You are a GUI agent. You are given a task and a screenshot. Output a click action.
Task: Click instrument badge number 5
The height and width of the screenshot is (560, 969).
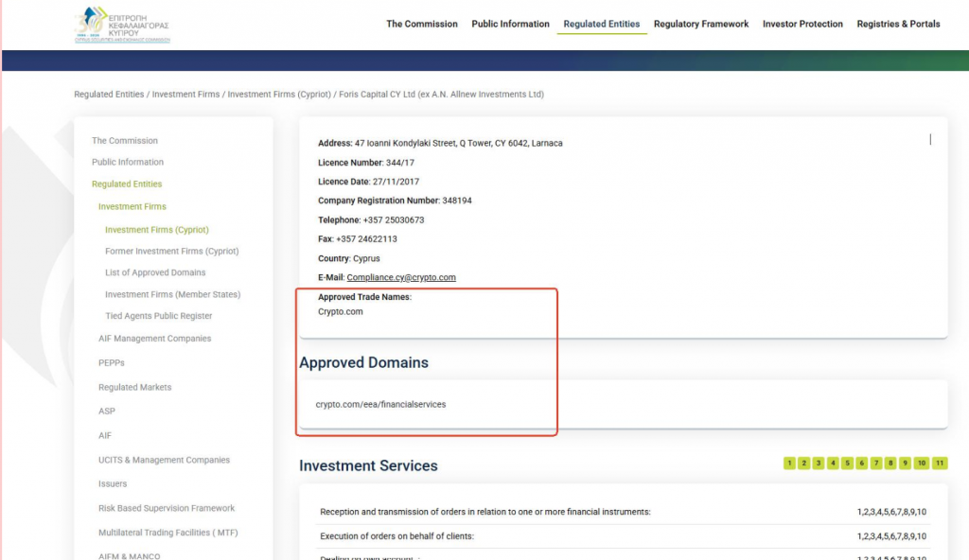(x=847, y=463)
